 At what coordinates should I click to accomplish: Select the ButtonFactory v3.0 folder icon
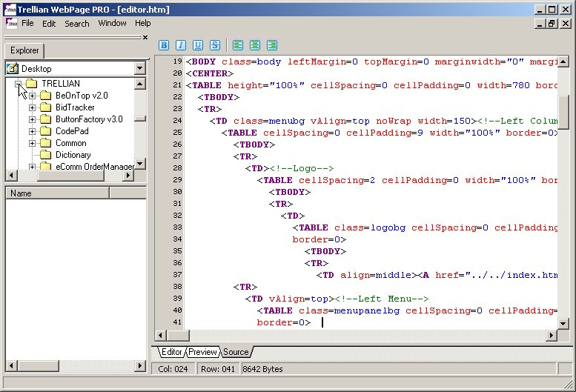tap(45, 119)
